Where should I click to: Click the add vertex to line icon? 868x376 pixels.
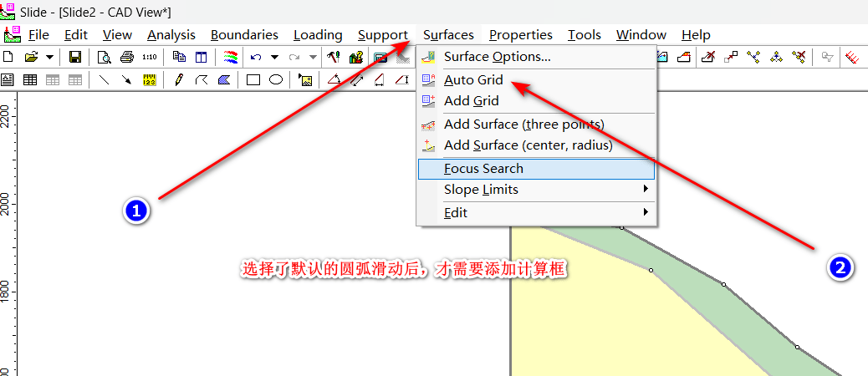(753, 57)
